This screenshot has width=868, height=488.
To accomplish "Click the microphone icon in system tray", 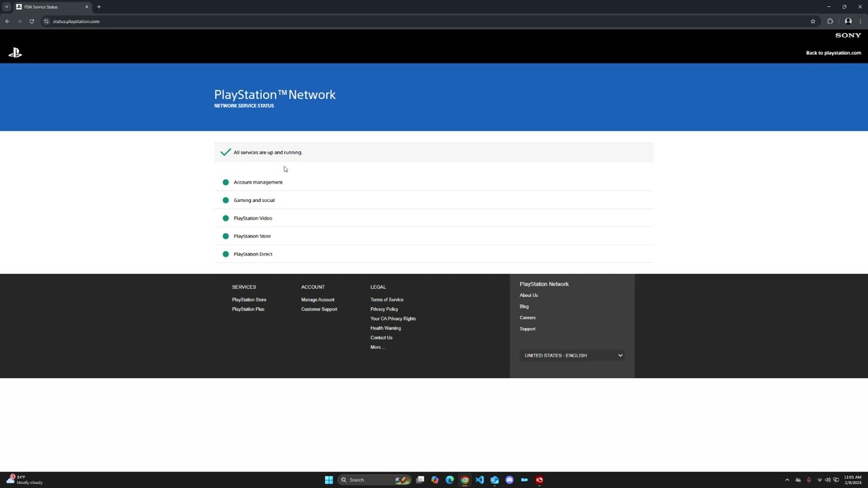I will (x=808, y=480).
